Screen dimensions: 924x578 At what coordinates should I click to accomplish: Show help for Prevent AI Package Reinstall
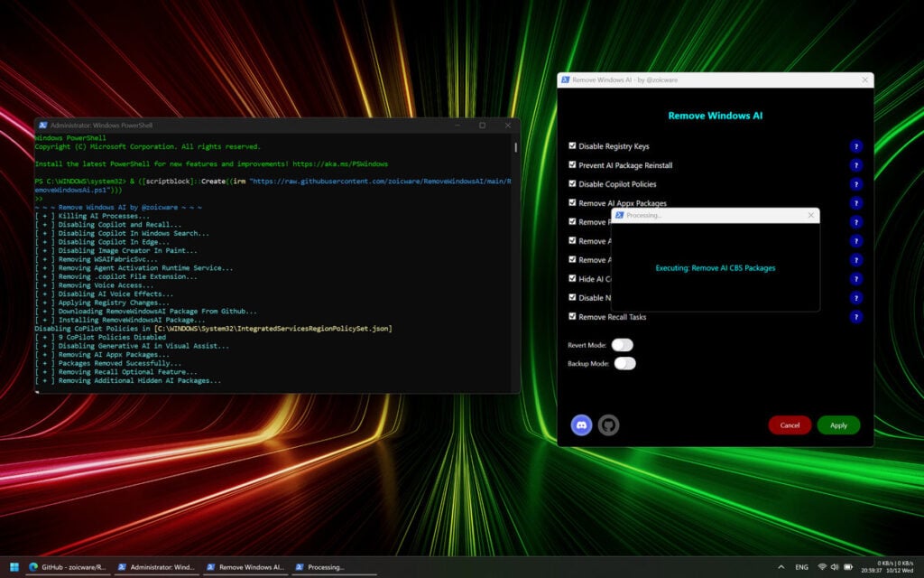click(856, 165)
